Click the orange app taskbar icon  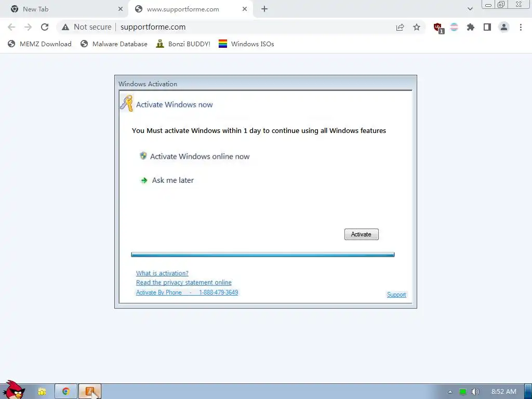pos(90,392)
